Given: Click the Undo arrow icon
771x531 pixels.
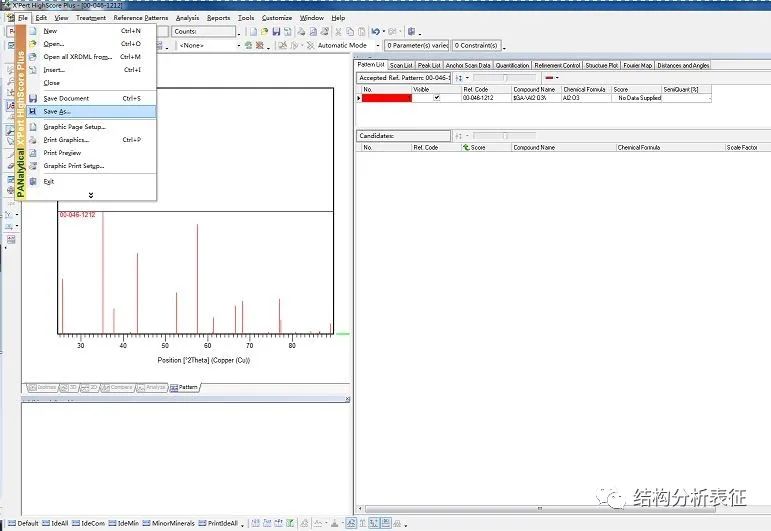Looking at the screenshot, I should [x=375, y=31].
